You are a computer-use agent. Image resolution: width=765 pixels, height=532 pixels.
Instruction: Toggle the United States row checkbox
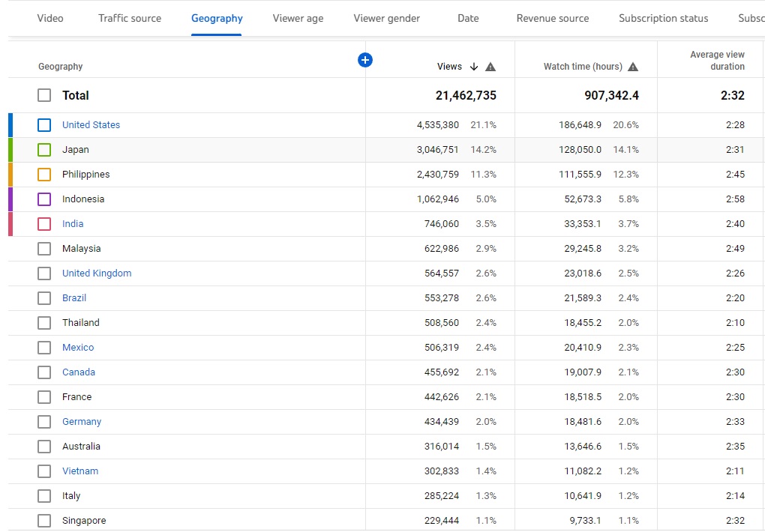pos(44,125)
